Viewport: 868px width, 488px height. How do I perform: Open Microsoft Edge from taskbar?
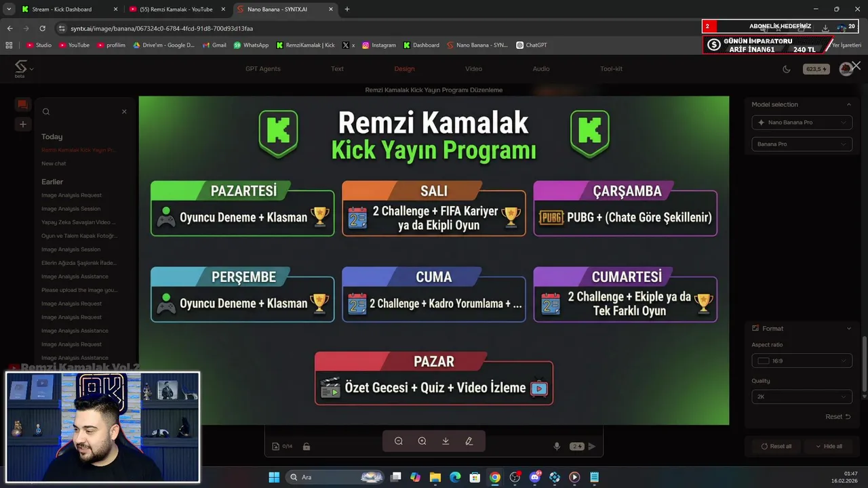(x=455, y=477)
